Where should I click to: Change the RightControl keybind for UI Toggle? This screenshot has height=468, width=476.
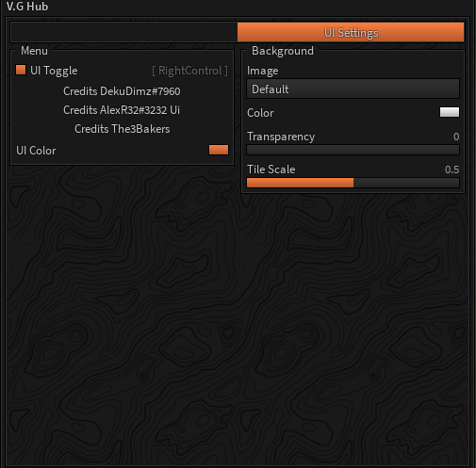click(189, 71)
